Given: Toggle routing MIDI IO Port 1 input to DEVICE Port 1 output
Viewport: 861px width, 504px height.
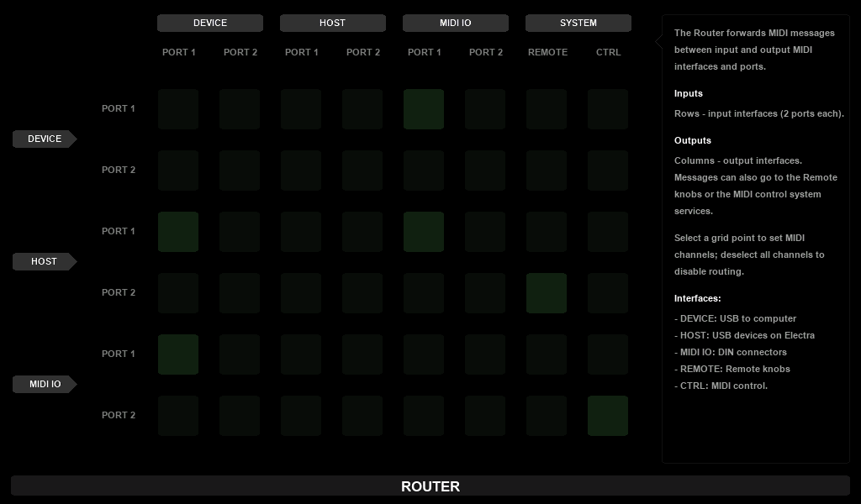Looking at the screenshot, I should (x=178, y=354).
